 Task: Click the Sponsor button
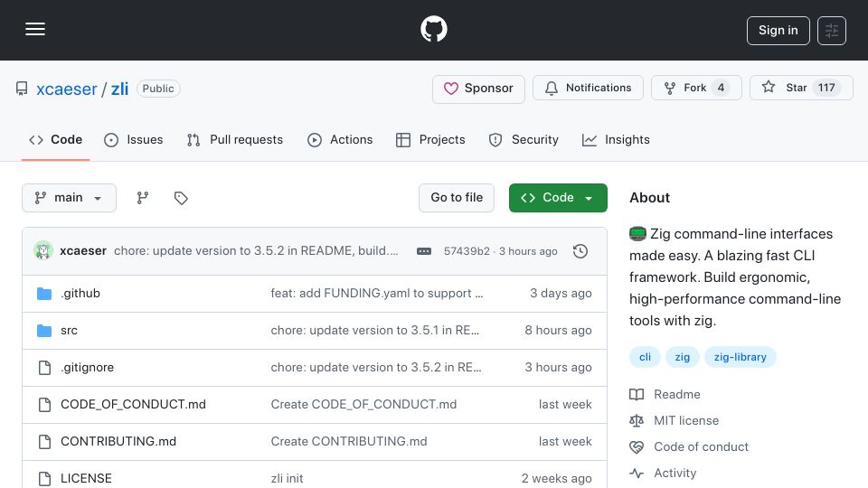(x=478, y=89)
